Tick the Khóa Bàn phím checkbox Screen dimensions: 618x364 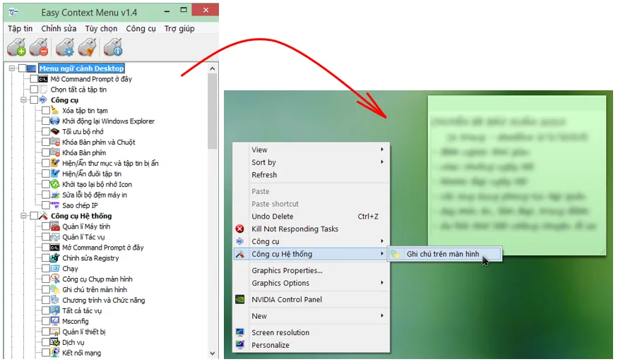[x=46, y=152]
